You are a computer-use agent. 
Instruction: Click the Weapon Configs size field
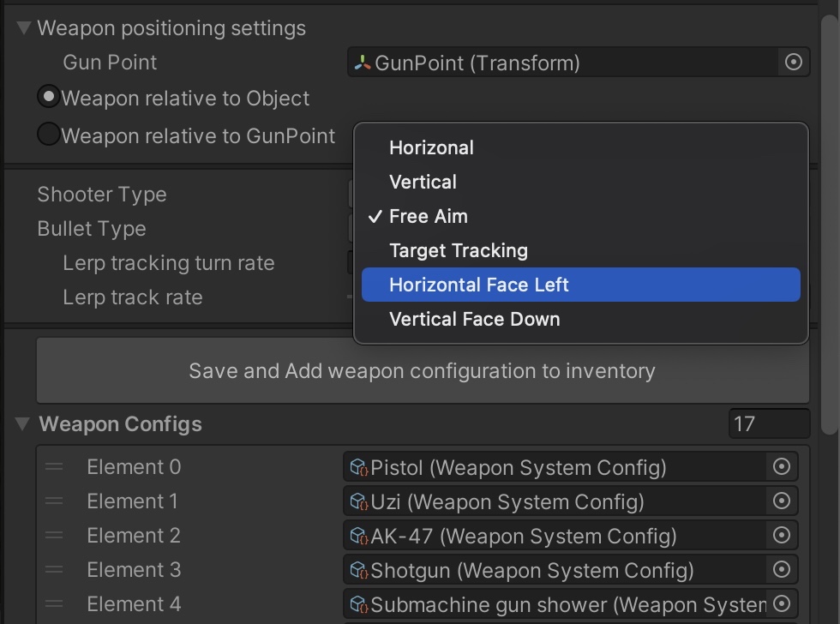pos(768,424)
